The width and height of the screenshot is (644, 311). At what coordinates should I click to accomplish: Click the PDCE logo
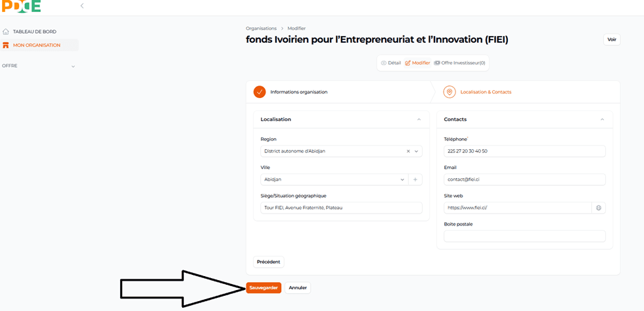tap(21, 6)
